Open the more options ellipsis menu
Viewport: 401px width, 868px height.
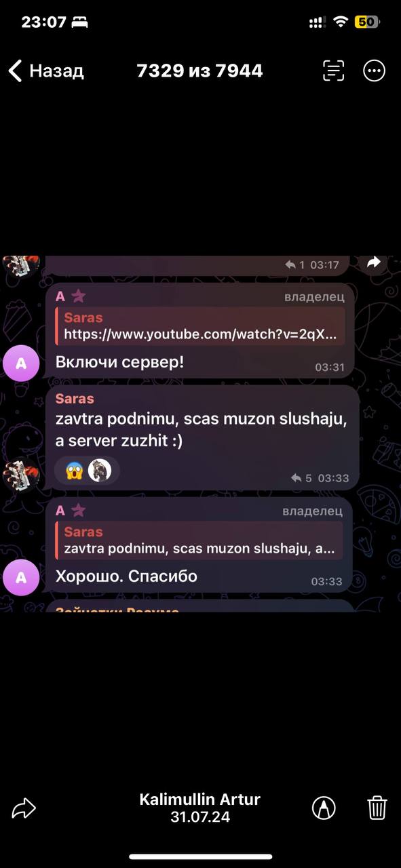tap(375, 71)
